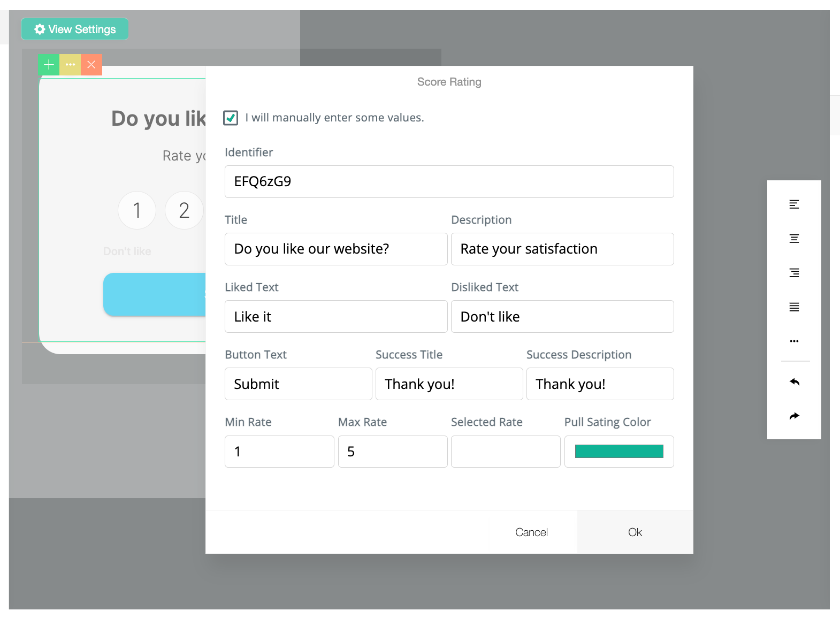
Task: Delete block with orange X icon
Action: pyautogui.click(x=91, y=65)
